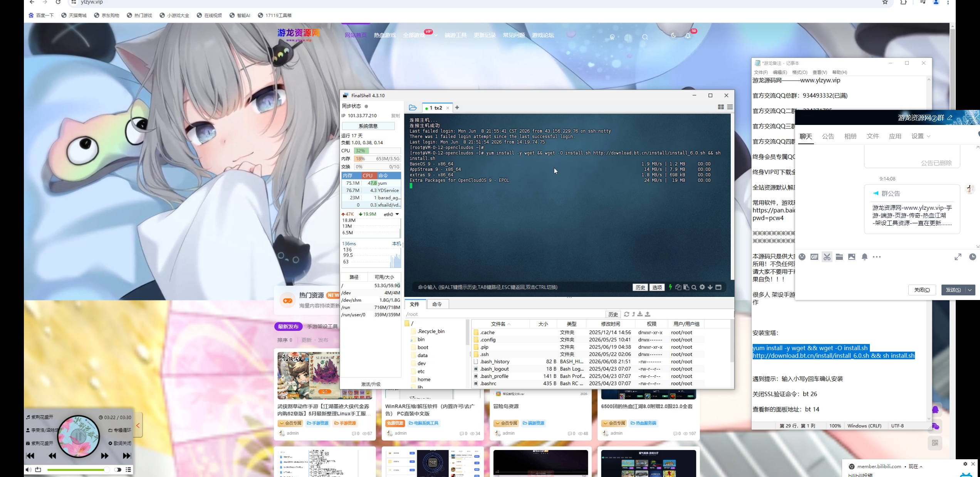Open the 排序 sort dropdown on website
The image size is (980, 477).
[x=285, y=340]
